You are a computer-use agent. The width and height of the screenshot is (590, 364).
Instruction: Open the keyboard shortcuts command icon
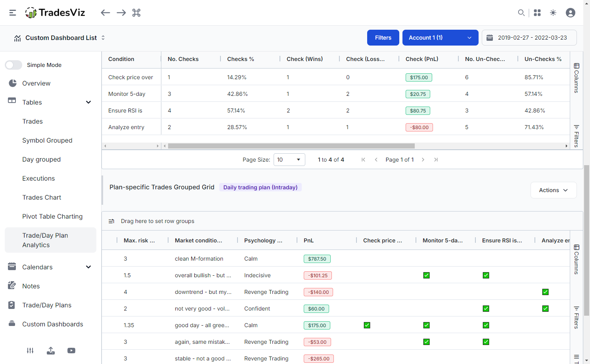136,13
